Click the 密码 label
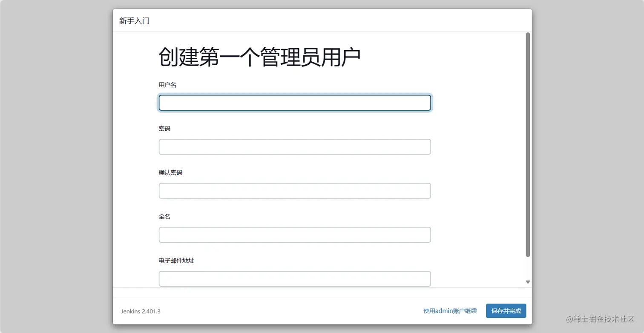The width and height of the screenshot is (644, 333). pyautogui.click(x=164, y=129)
